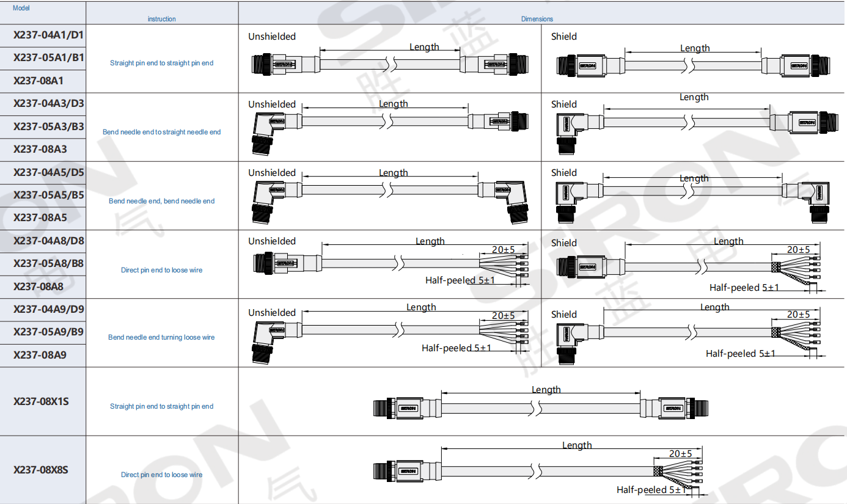Pick the X237-05A8/B8 model cell
847x504 pixels.
(49, 263)
